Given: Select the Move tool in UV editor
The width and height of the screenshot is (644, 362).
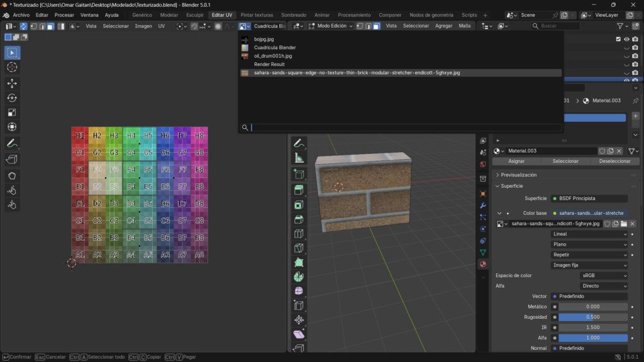Looking at the screenshot, I should (x=12, y=83).
